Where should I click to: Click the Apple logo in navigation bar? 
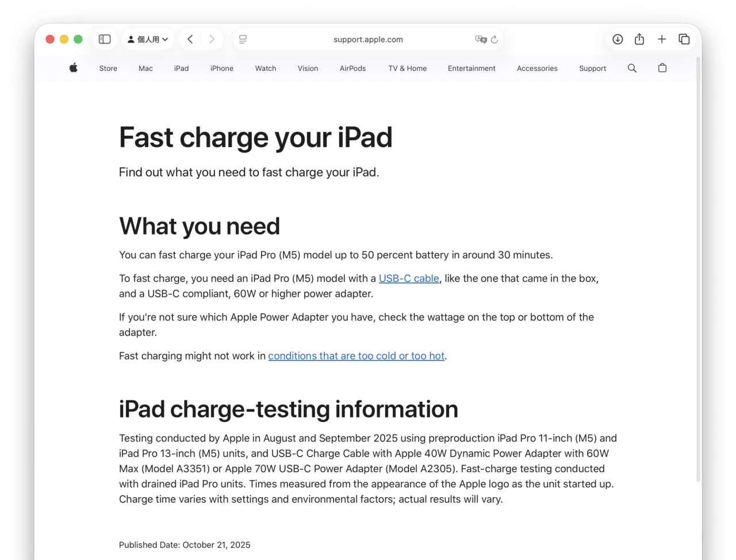tap(73, 68)
